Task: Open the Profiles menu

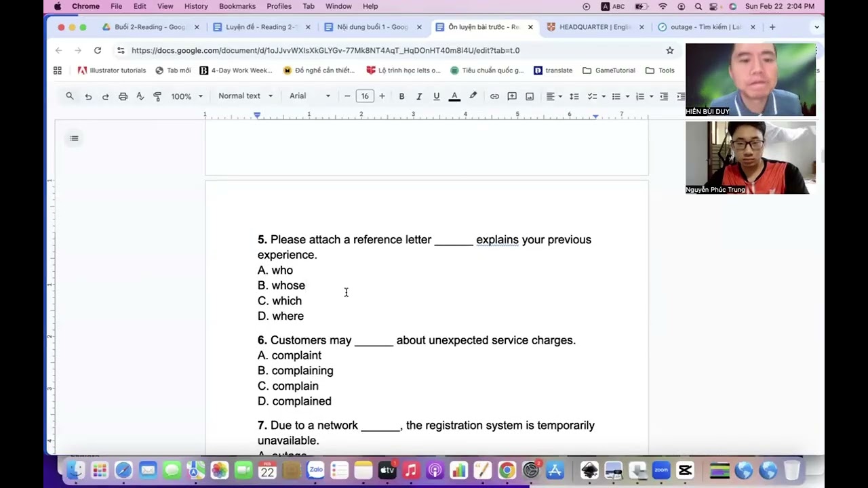Action: coord(279,6)
